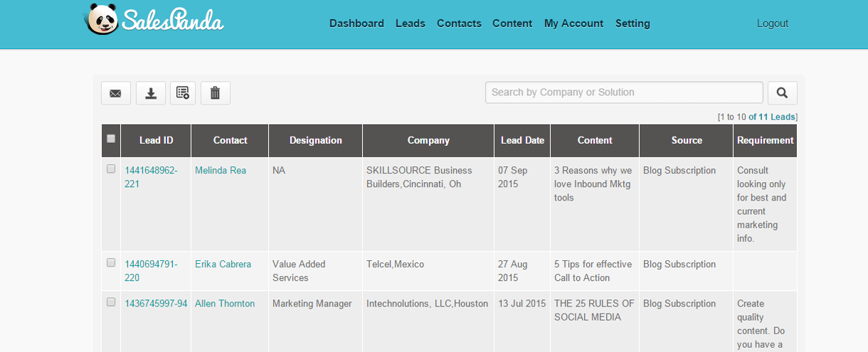
Task: Go to the Leads menu
Action: pyautogui.click(x=411, y=23)
